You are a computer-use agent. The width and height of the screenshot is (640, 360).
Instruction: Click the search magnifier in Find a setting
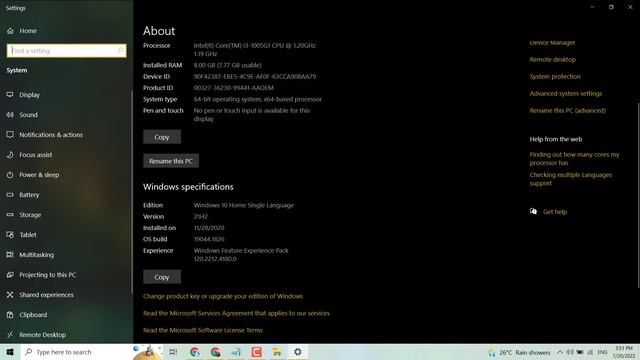click(x=120, y=51)
